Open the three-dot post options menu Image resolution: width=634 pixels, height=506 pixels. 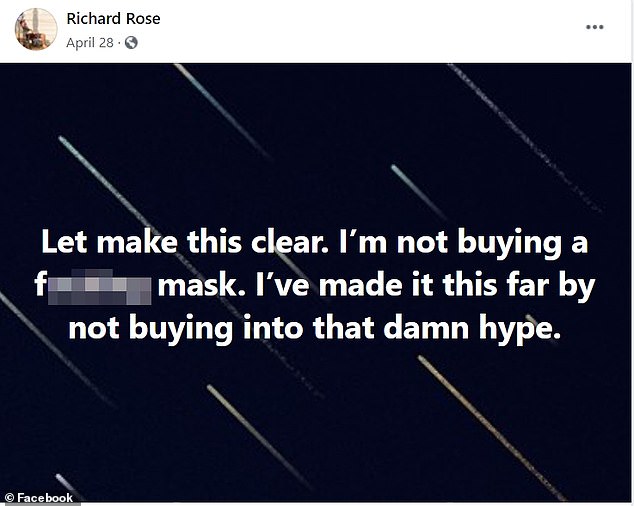pos(594,27)
